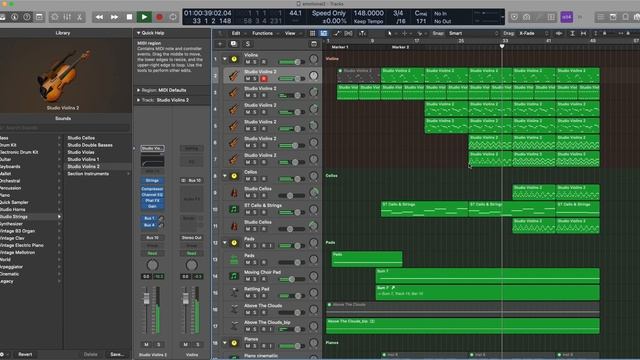Select Studio Cellos in the Library
The image size is (640, 360).
(x=81, y=138)
